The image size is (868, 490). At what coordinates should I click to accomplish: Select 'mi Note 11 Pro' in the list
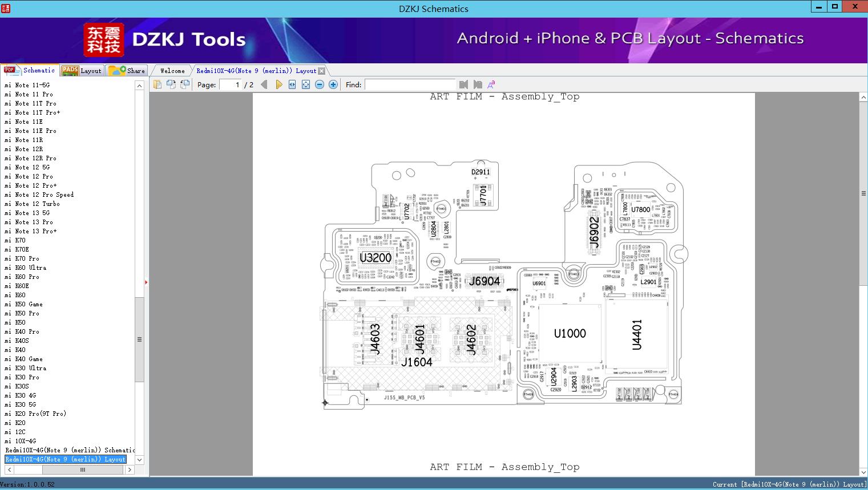coord(29,94)
